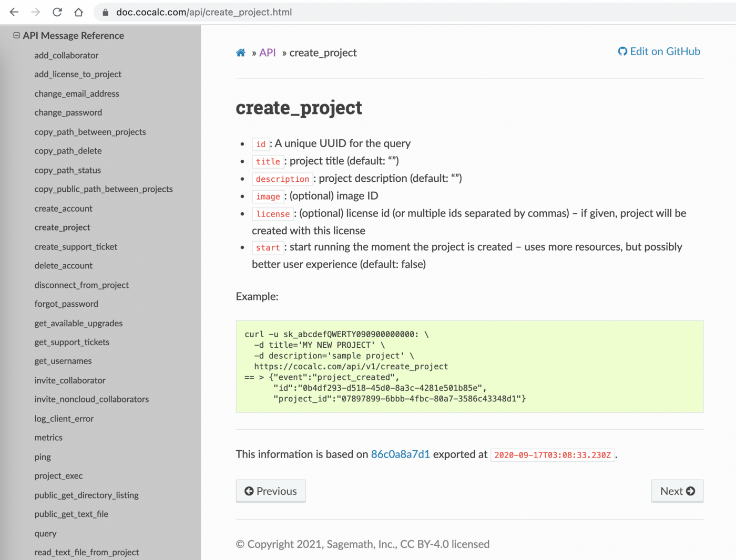The width and height of the screenshot is (736, 560).
Task: Open the delete_account sidebar entry
Action: tap(63, 265)
